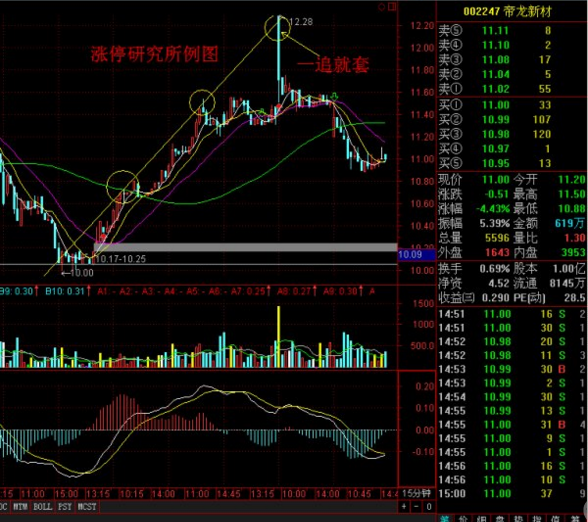
Task: Click the tall yellow volume bar
Action: (279, 337)
